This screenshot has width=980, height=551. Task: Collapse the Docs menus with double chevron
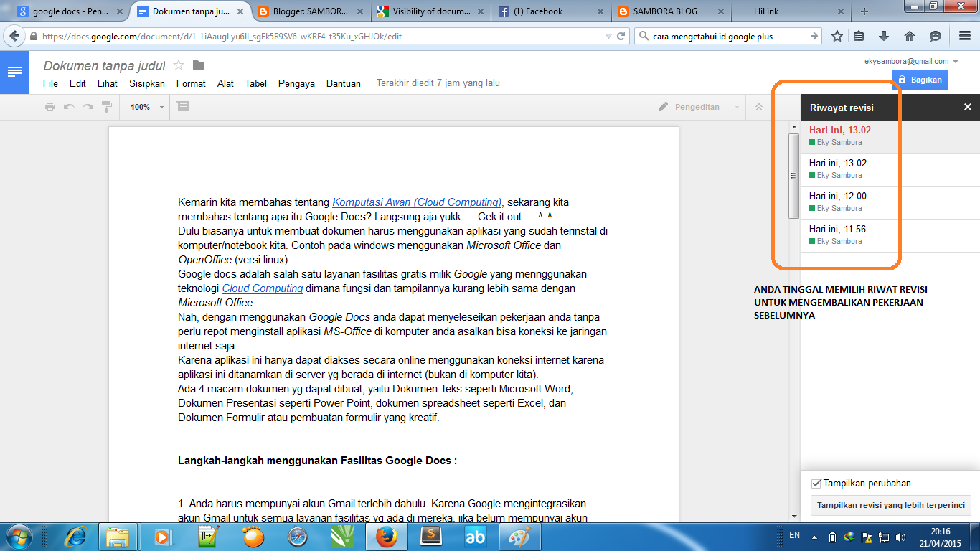tap(759, 107)
